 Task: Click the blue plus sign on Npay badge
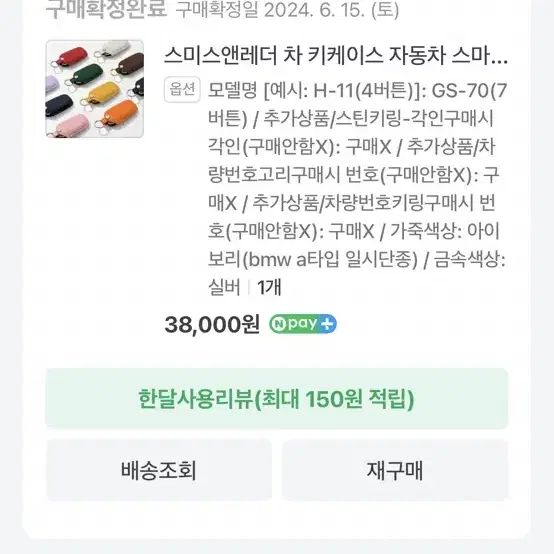(327, 324)
